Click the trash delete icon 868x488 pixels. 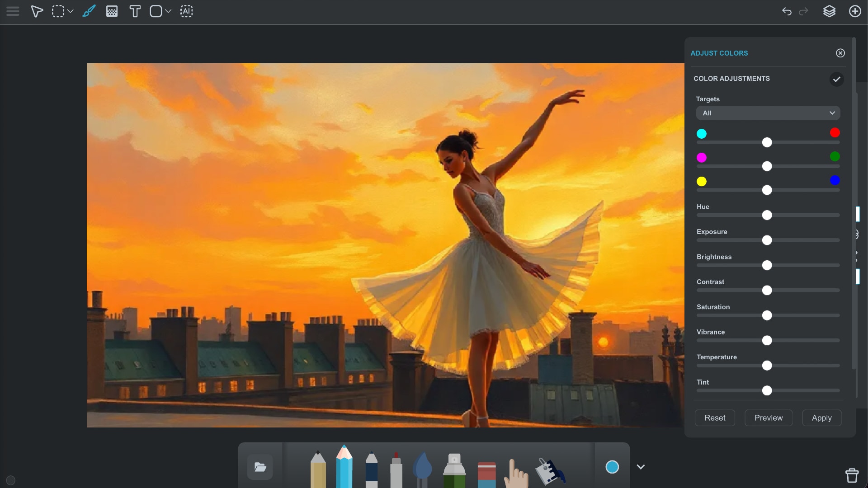pos(852,475)
